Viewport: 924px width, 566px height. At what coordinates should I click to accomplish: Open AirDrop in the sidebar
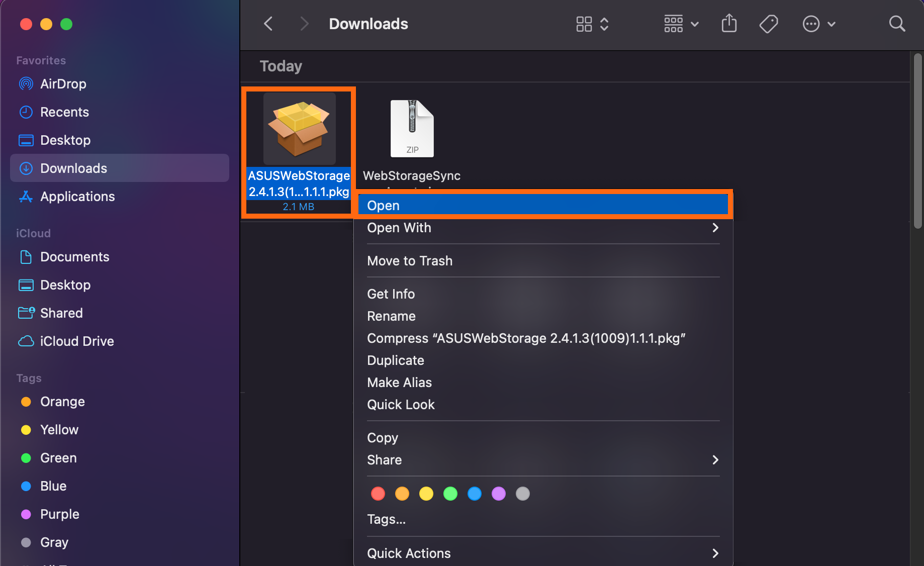[120, 84]
